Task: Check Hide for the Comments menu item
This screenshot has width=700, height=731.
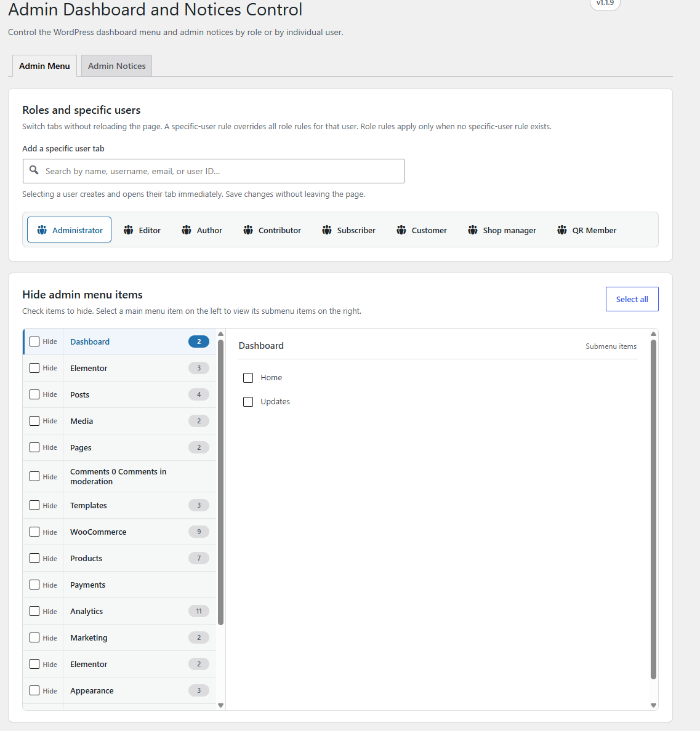Action: point(34,476)
